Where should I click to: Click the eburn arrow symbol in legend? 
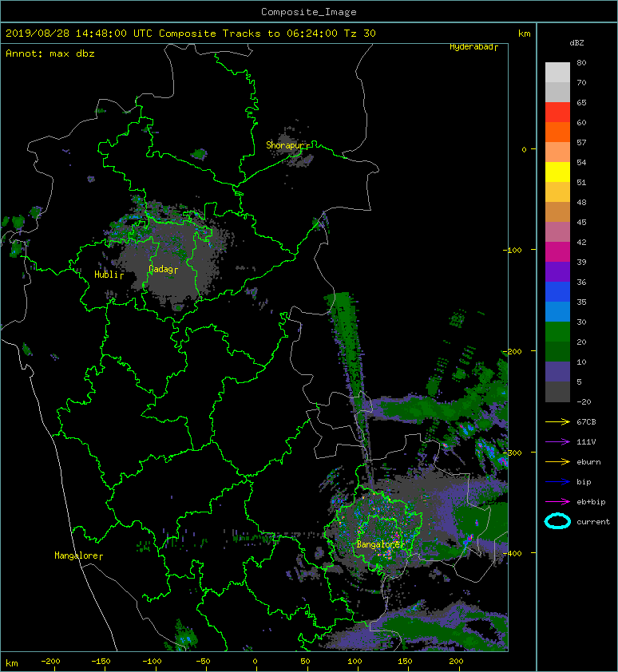(557, 462)
